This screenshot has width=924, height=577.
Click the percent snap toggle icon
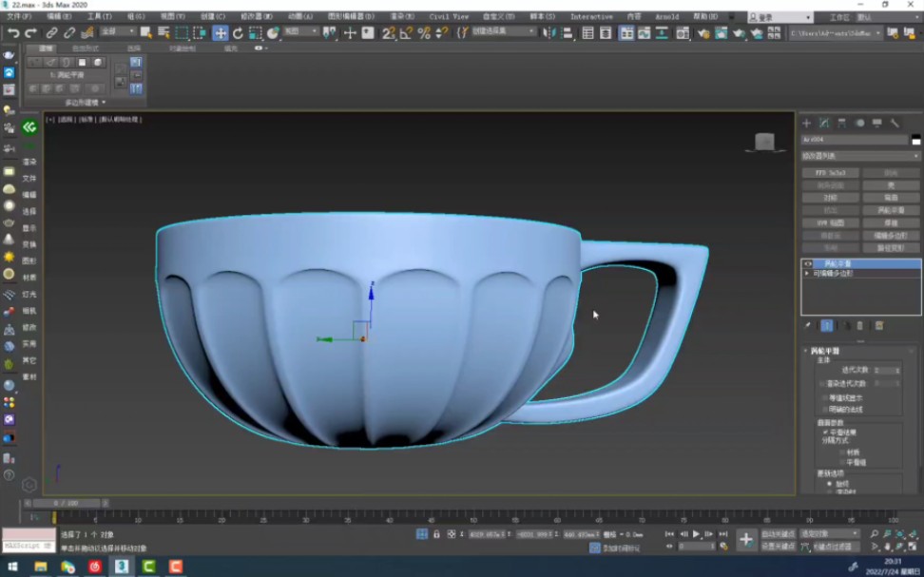click(x=424, y=33)
